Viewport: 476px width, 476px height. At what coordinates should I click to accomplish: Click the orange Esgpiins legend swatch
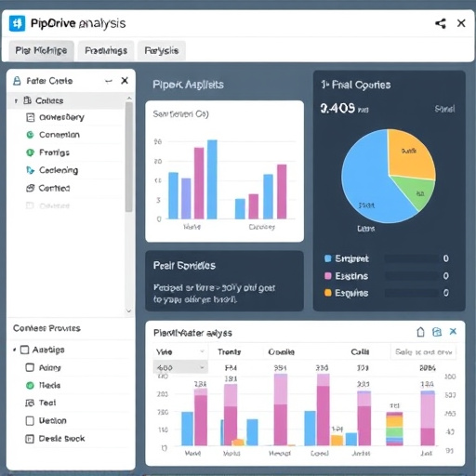[x=327, y=293]
